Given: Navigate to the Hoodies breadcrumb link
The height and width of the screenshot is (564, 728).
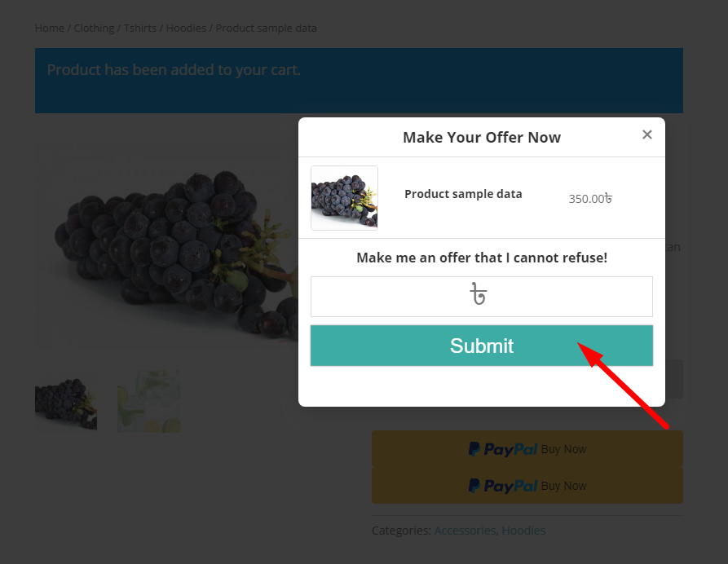Looking at the screenshot, I should coord(186,29).
